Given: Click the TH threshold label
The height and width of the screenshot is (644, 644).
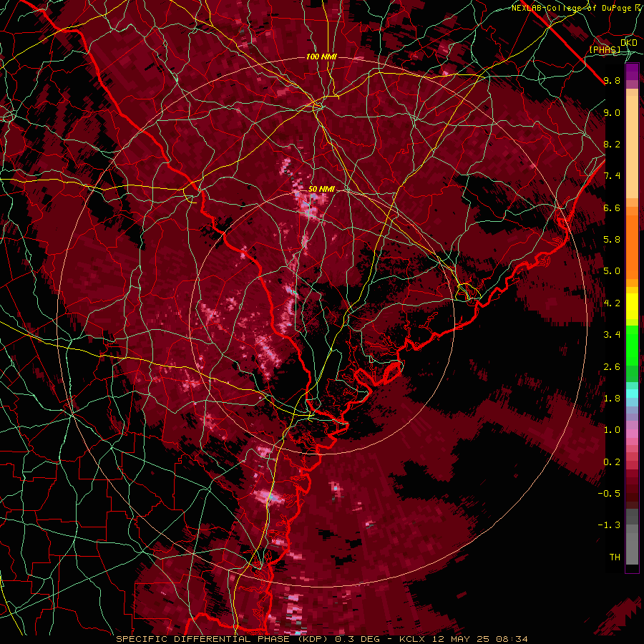Looking at the screenshot, I should [615, 557].
